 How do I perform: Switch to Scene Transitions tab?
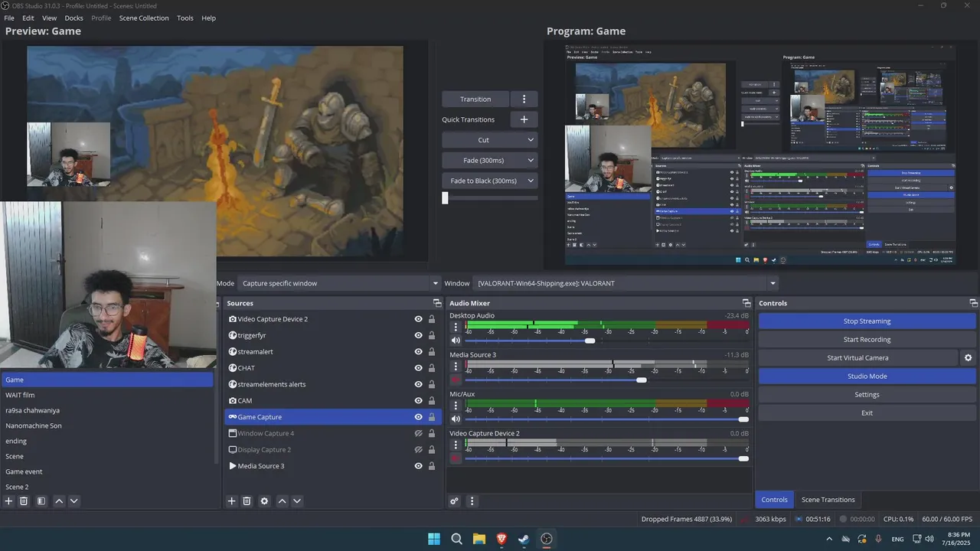tap(828, 500)
